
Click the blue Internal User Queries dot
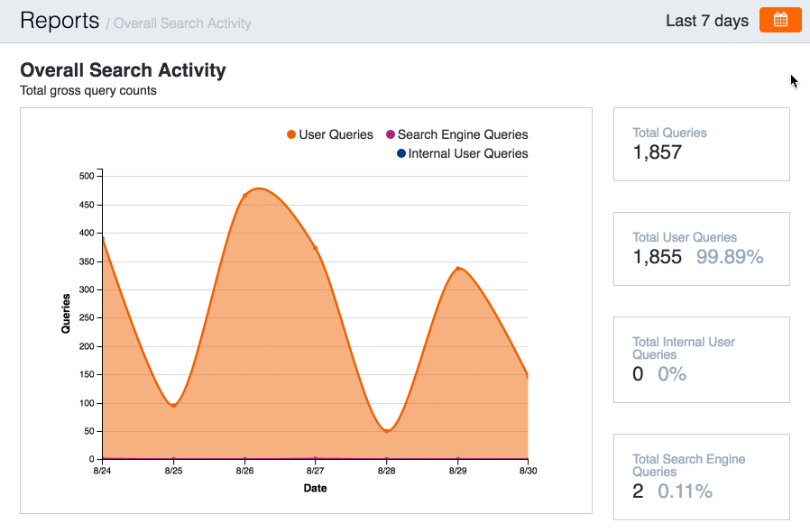[x=400, y=154]
